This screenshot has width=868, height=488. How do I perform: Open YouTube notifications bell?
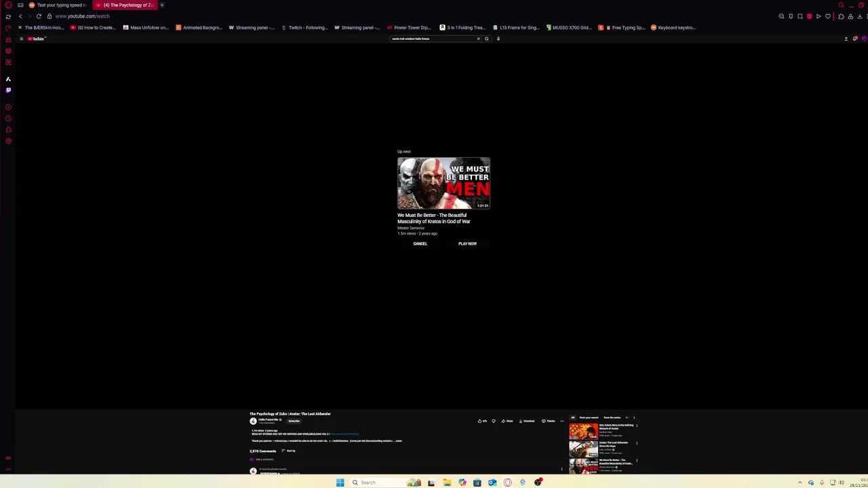coord(855,39)
